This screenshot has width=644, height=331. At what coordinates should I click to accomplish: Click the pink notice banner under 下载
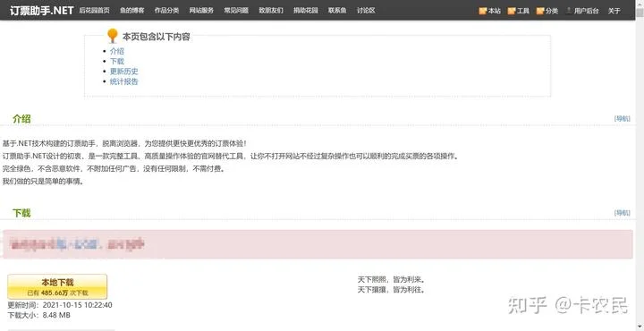[318, 244]
